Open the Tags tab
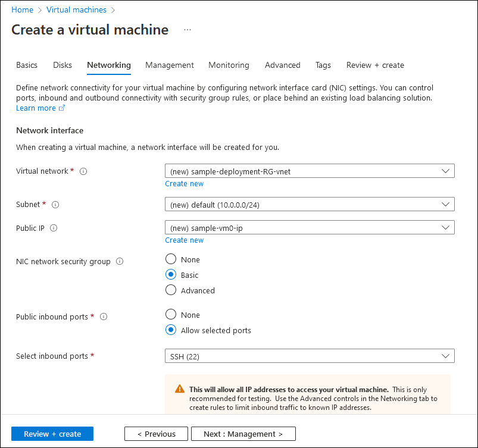Image resolution: width=478 pixels, height=448 pixels. (x=323, y=65)
